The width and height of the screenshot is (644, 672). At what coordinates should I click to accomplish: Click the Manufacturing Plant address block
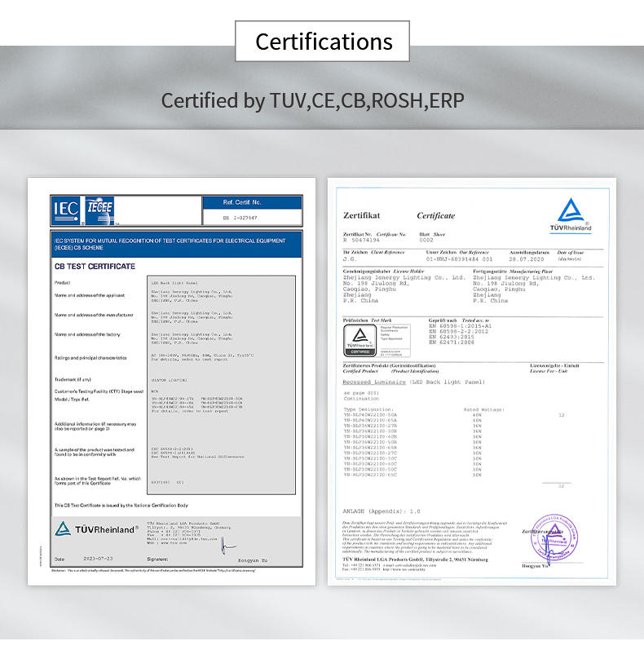point(534,290)
